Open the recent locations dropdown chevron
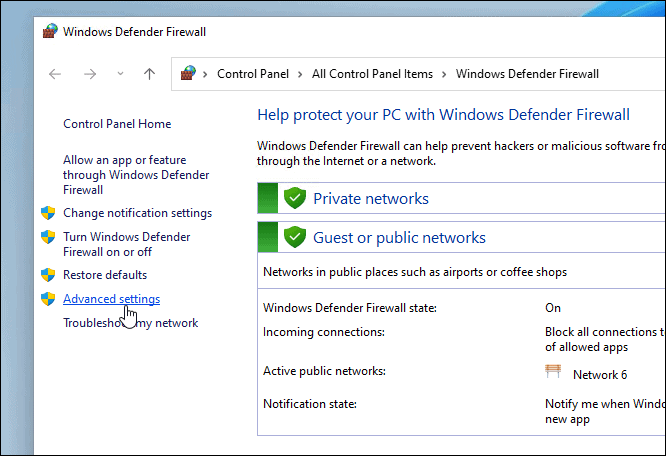 pyautogui.click(x=120, y=74)
